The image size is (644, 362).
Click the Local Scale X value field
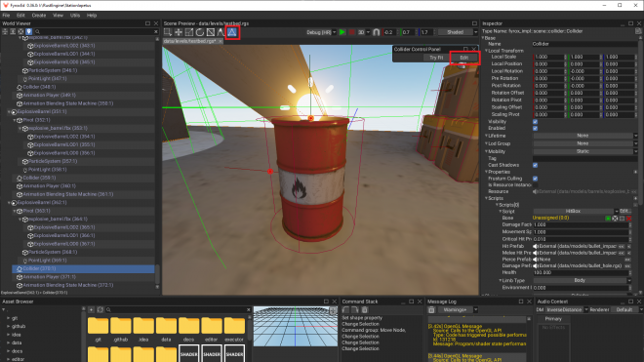(549, 58)
